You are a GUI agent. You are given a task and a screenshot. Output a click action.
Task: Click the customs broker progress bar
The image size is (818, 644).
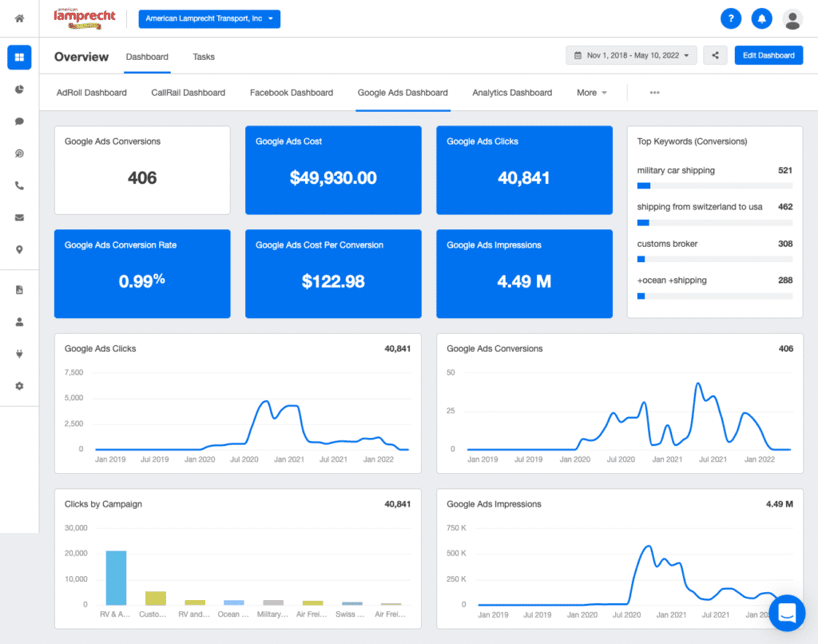coord(715,260)
